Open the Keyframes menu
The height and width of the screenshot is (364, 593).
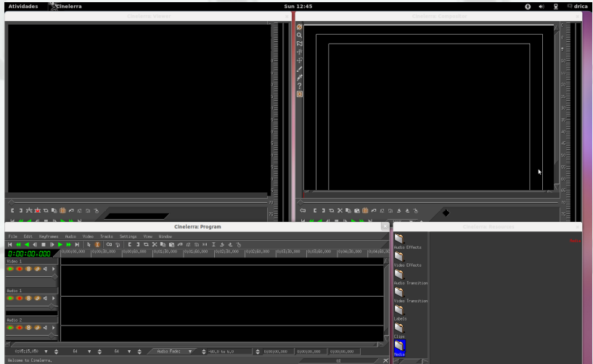49,236
